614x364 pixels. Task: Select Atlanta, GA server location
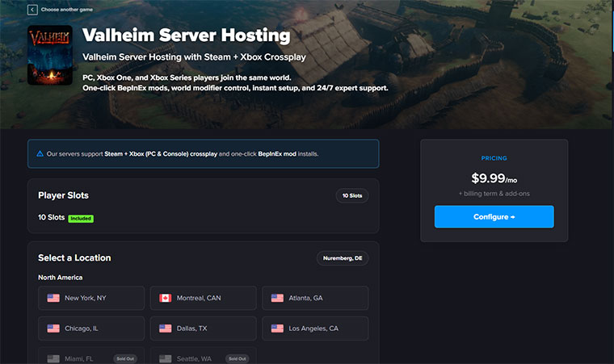[315, 299]
